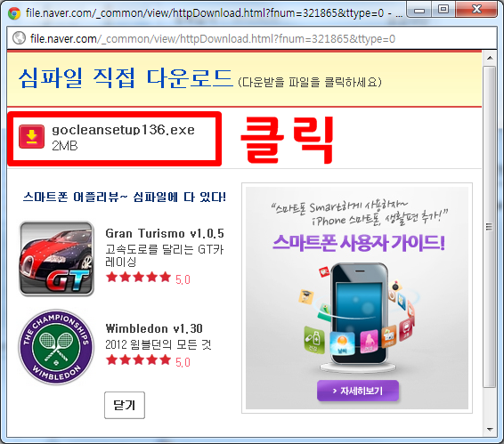Screen dimensions: 504x444
Task: Maximize the download window
Action: (x=443, y=10)
